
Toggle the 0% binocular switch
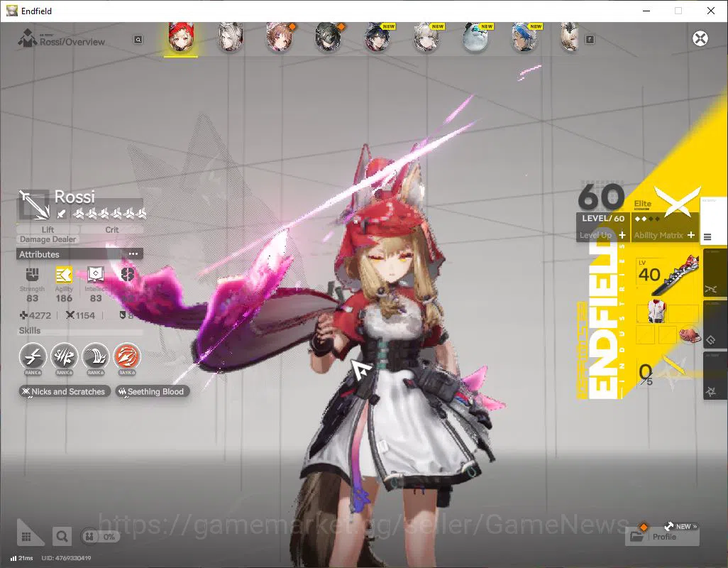(x=100, y=537)
